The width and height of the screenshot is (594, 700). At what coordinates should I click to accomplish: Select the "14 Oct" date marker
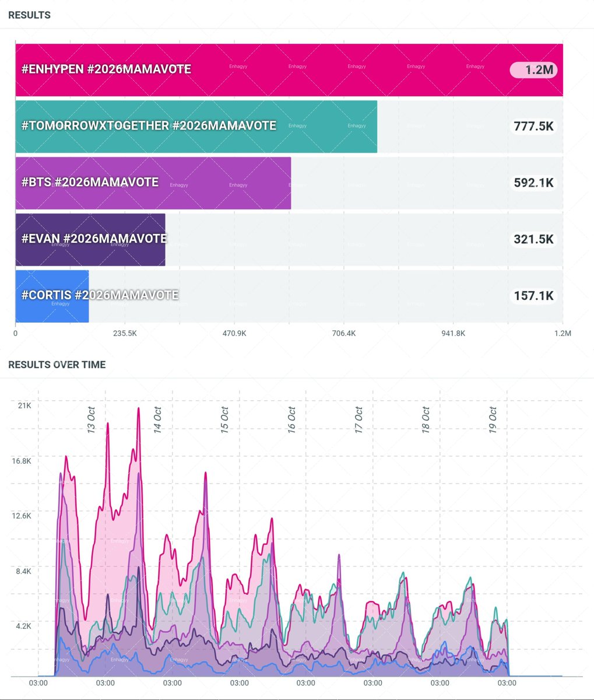pos(157,419)
